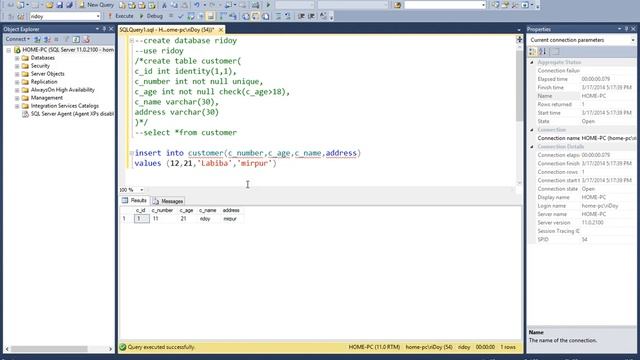
Task: Expand the Management folder
Action: pos(17,98)
